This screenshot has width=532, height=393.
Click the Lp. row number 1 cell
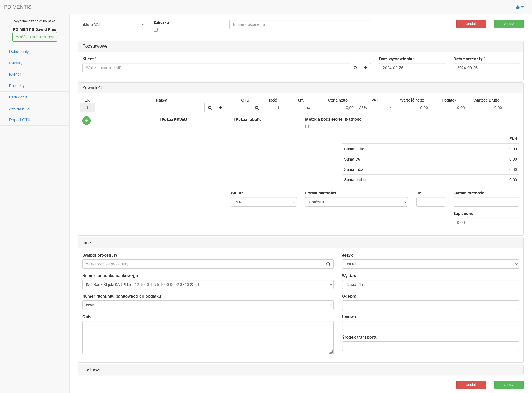(x=87, y=108)
